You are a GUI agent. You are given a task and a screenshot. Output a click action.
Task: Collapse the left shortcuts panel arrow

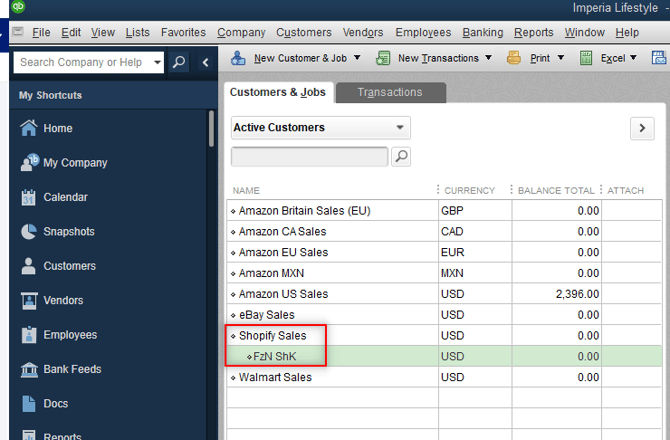[x=205, y=62]
